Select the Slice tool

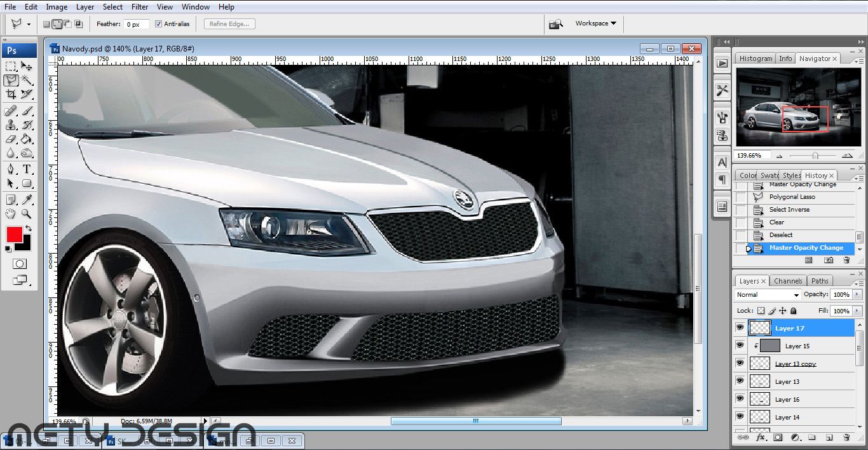tap(27, 94)
